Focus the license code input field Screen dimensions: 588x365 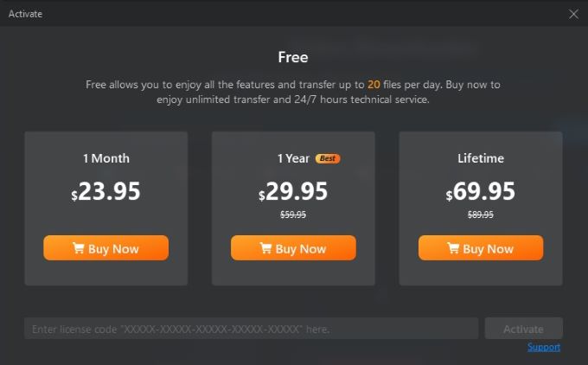pyautogui.click(x=251, y=329)
